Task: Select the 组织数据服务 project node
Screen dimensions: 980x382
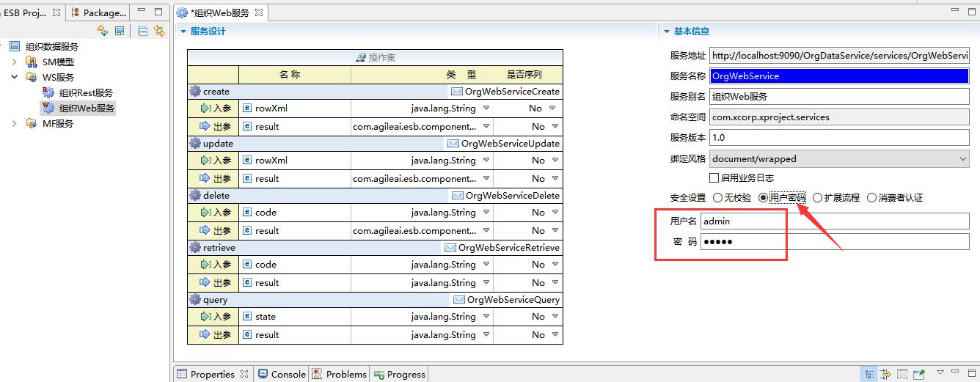Action: [52, 46]
